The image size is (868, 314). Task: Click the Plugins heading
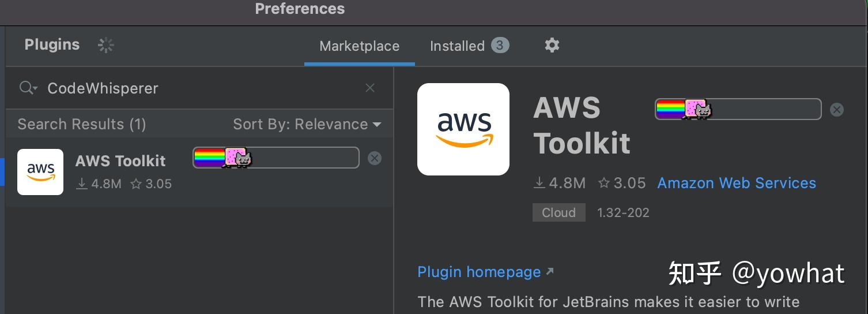pos(52,44)
